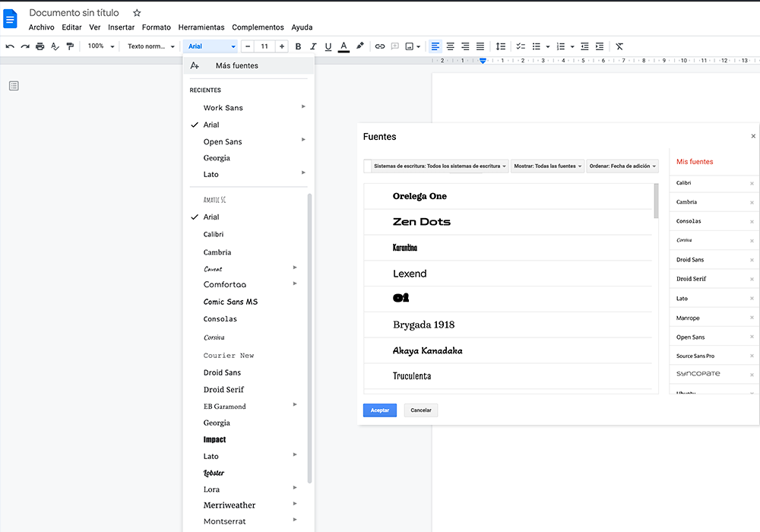Remove Calibri from Mis fuentes
Image resolution: width=760 pixels, height=532 pixels.
(x=752, y=184)
